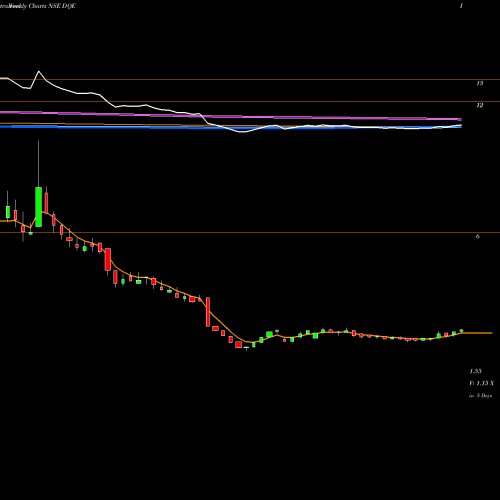Click the '1.55' price value
Screen dimensions: 500x500
475,371
